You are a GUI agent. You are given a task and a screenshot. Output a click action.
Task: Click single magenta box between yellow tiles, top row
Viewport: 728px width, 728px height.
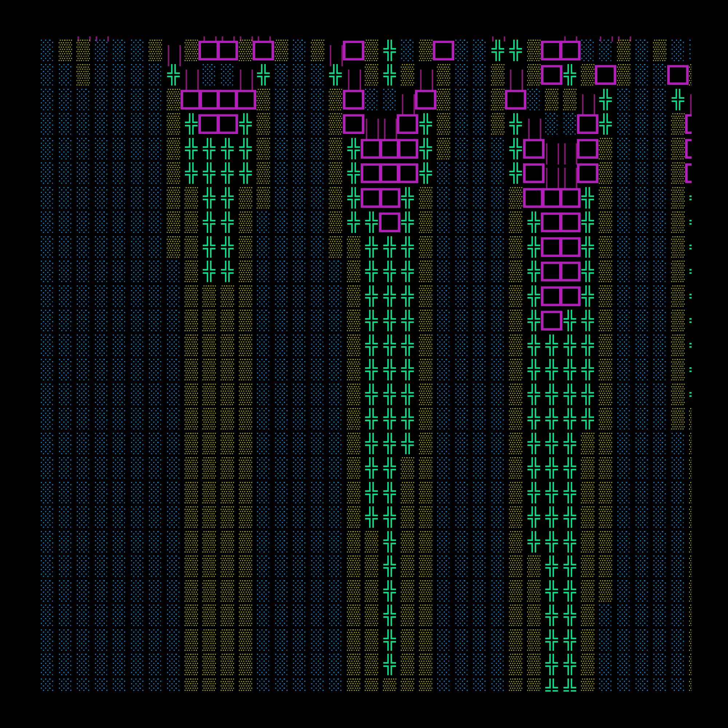(263, 51)
